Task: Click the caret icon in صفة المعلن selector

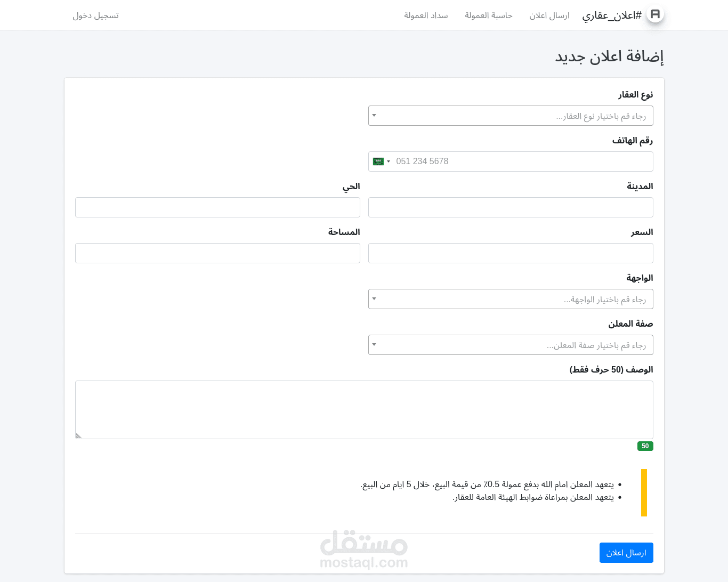Action: tap(374, 344)
